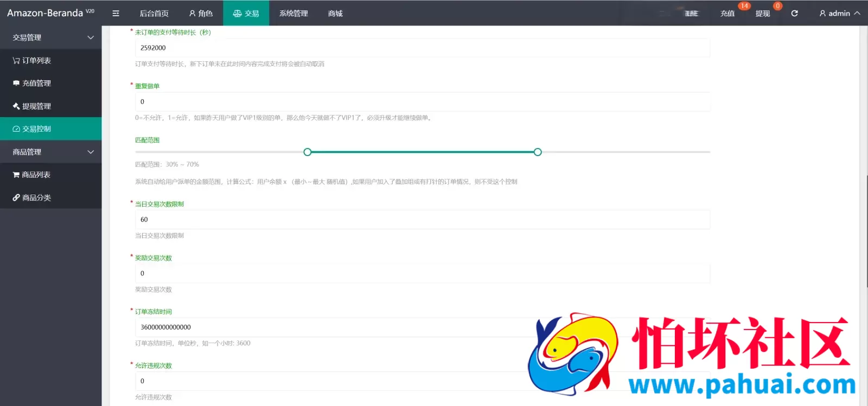Screen dimensions: 868x406
Task: Open 提现管理 in the sidebar
Action: (51, 106)
